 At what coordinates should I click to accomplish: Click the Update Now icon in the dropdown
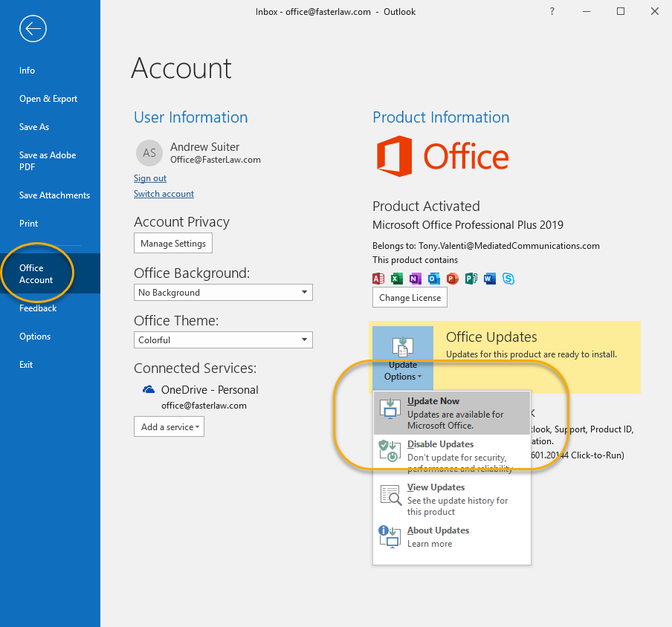tap(390, 408)
